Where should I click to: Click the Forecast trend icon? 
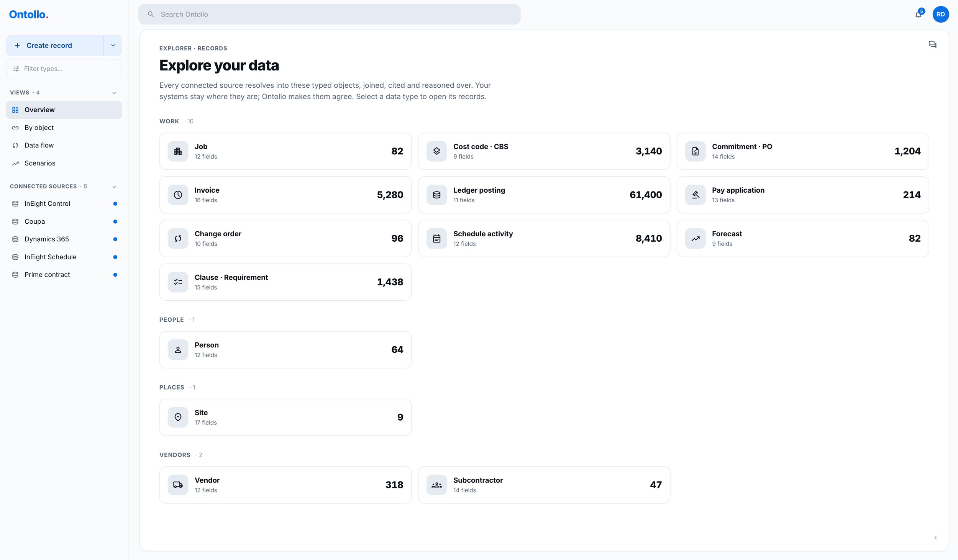coord(695,239)
